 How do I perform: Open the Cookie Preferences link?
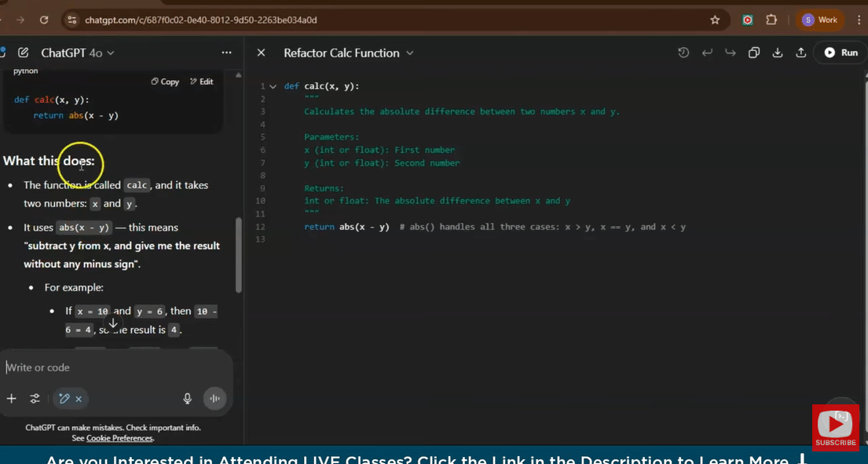pyautogui.click(x=119, y=438)
